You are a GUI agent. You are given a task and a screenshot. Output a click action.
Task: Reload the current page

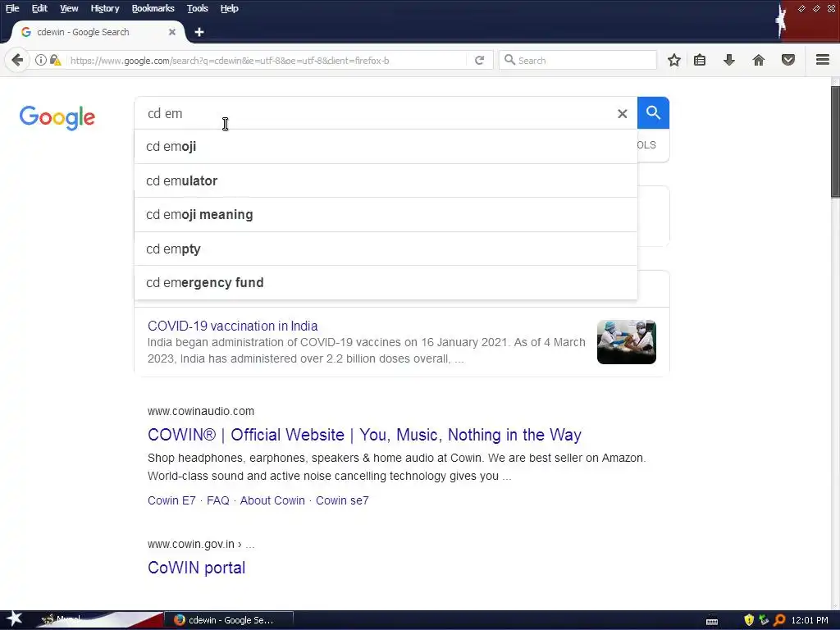pos(479,60)
